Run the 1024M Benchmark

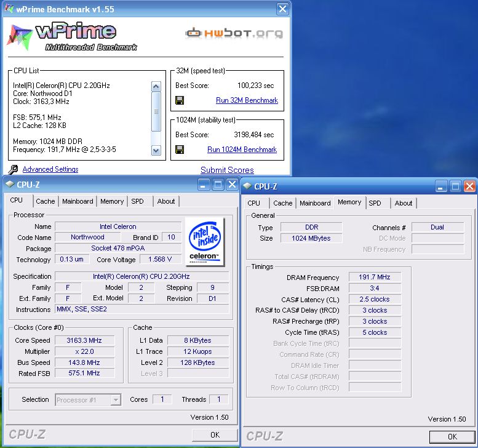point(242,150)
